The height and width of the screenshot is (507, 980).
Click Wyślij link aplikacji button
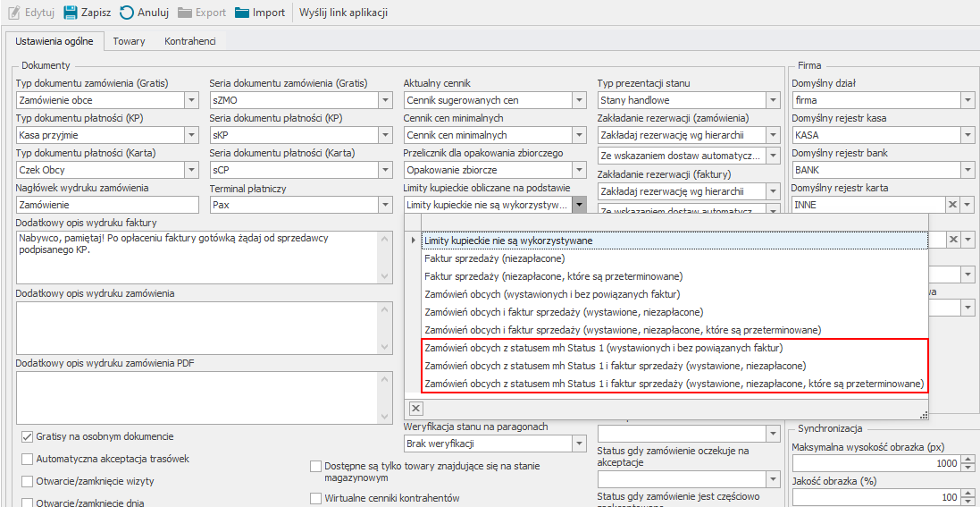(x=343, y=13)
